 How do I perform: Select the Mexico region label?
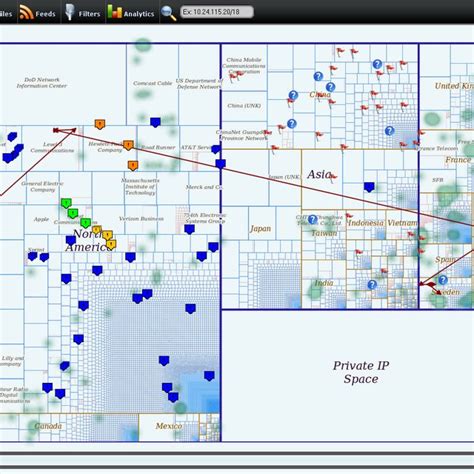point(169,426)
